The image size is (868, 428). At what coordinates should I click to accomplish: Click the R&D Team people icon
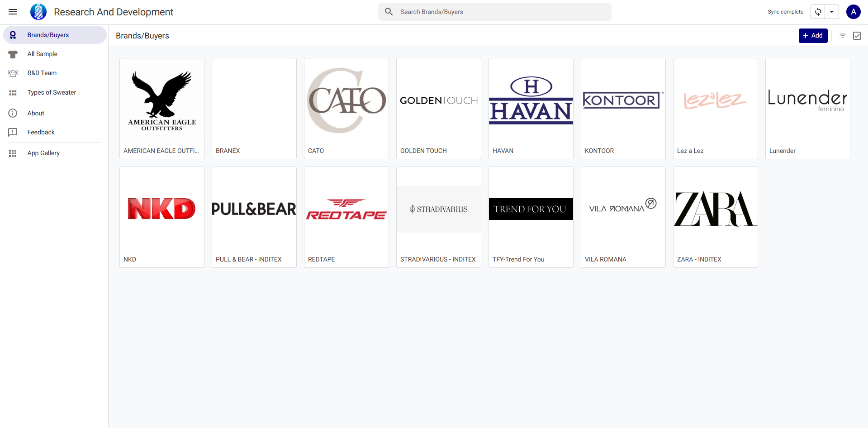point(13,73)
